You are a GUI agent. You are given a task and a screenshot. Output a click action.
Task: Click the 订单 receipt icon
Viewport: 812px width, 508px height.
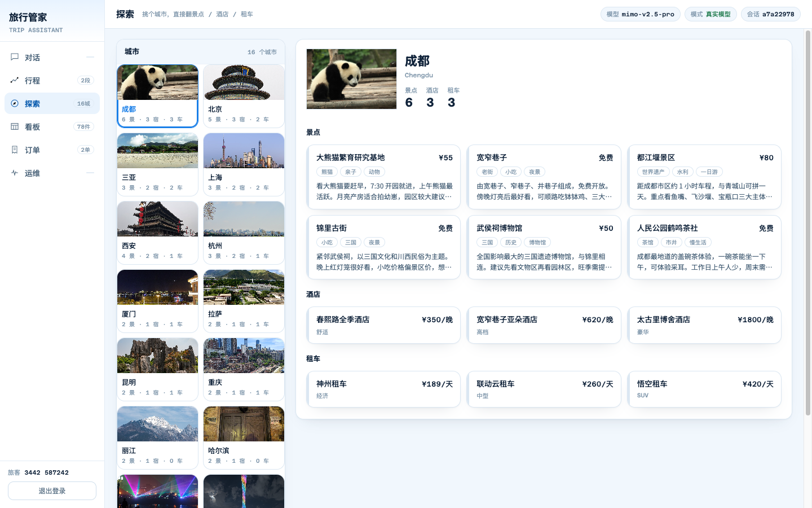[15, 150]
